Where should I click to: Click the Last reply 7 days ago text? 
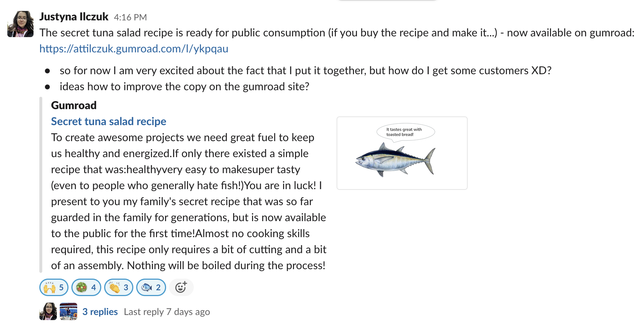pos(167,312)
